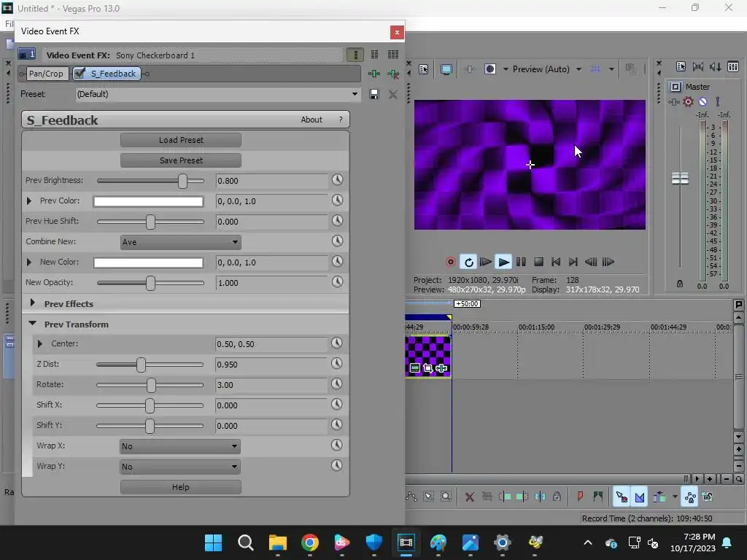Click the Prev Color white swatch
Image resolution: width=747 pixels, height=560 pixels.
tap(148, 201)
